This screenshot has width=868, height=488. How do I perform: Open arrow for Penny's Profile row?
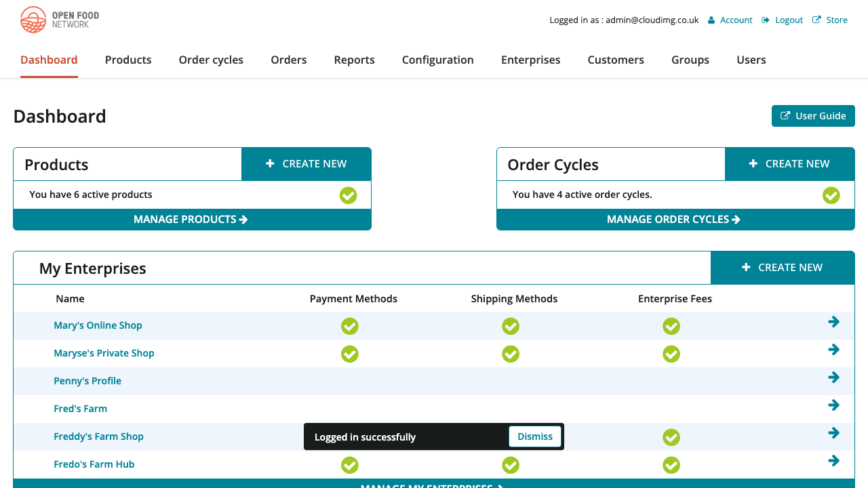[x=833, y=378]
